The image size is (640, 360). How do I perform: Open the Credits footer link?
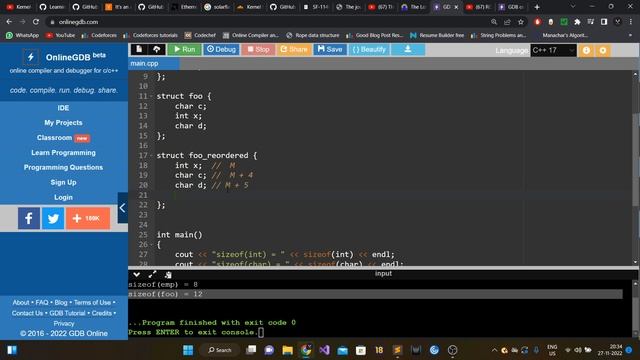[x=102, y=313]
